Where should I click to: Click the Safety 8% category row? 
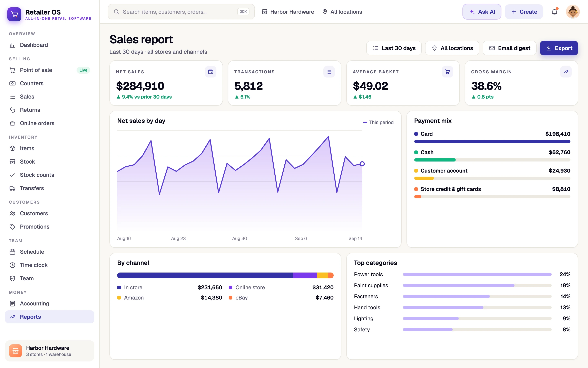coord(462,330)
